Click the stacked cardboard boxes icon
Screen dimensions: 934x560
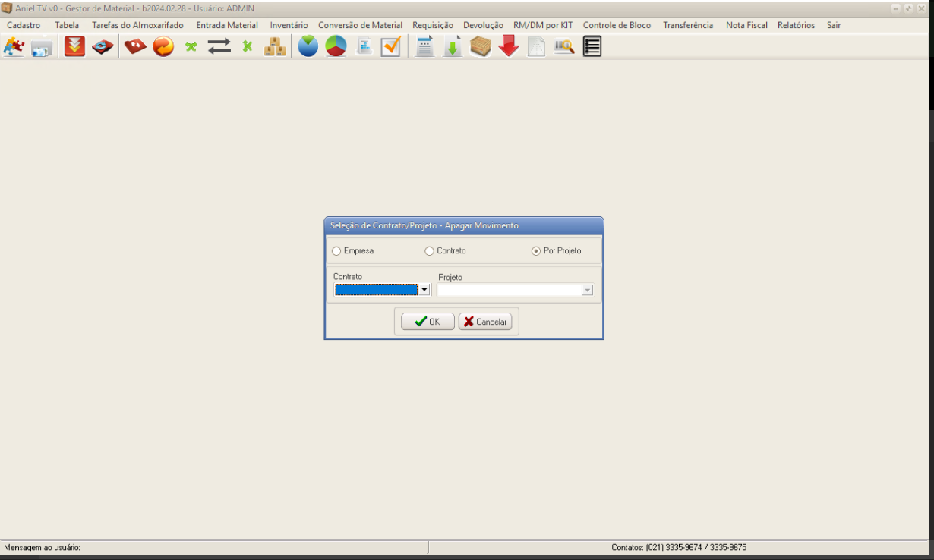click(275, 47)
